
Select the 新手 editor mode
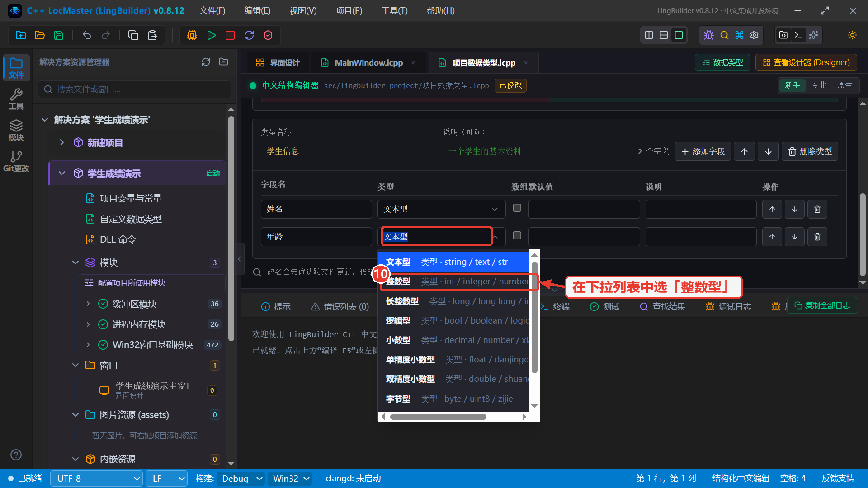coord(793,85)
